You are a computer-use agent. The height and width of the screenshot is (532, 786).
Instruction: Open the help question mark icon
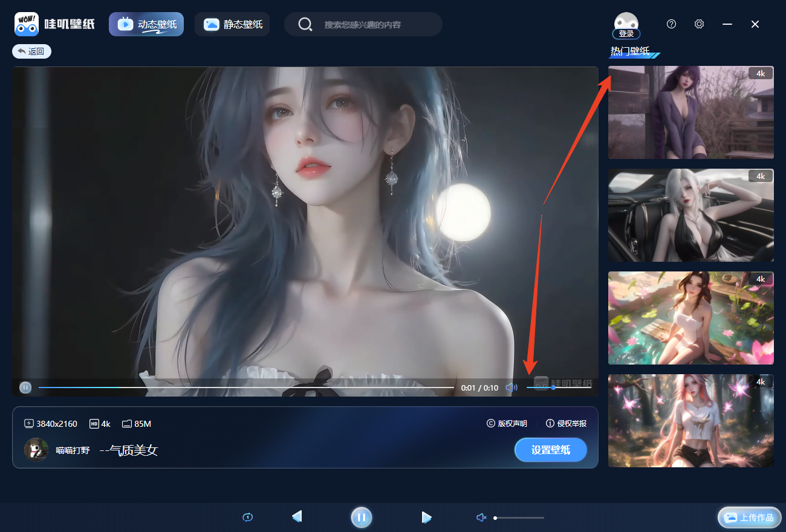pos(671,24)
